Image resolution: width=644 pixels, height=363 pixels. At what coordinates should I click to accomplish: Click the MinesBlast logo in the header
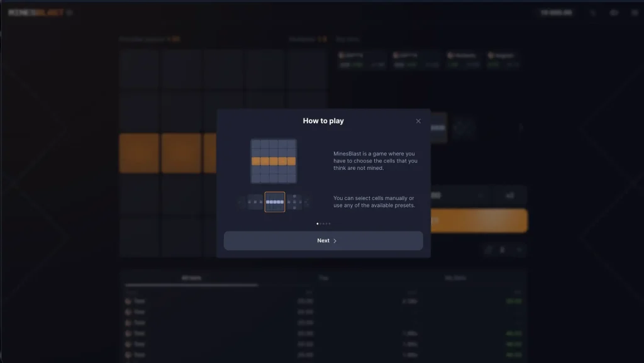pyautogui.click(x=36, y=13)
